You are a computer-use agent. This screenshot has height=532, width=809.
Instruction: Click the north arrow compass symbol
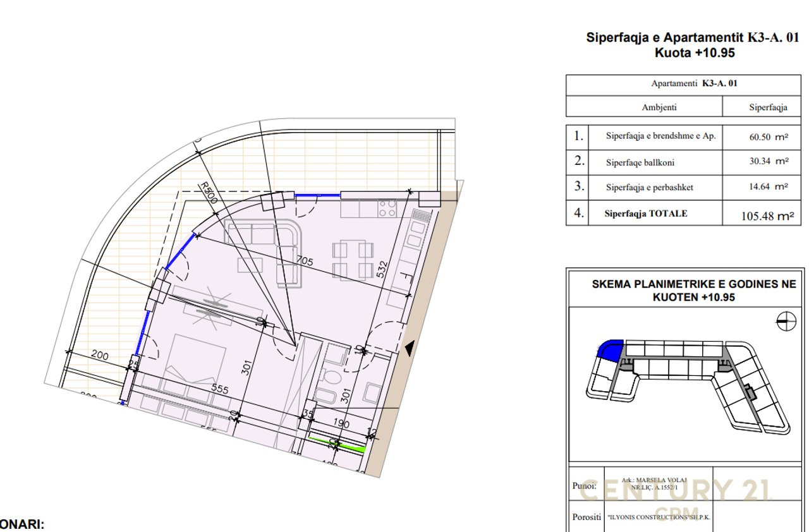click(x=786, y=322)
